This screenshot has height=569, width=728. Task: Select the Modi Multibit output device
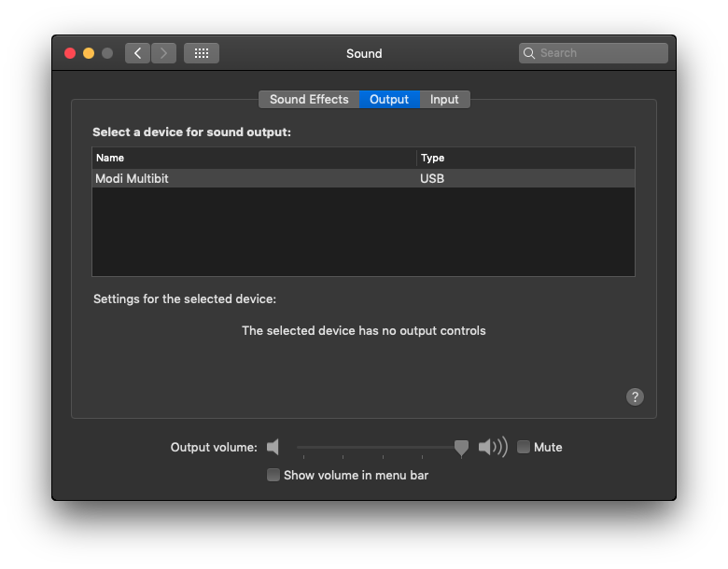(x=364, y=179)
